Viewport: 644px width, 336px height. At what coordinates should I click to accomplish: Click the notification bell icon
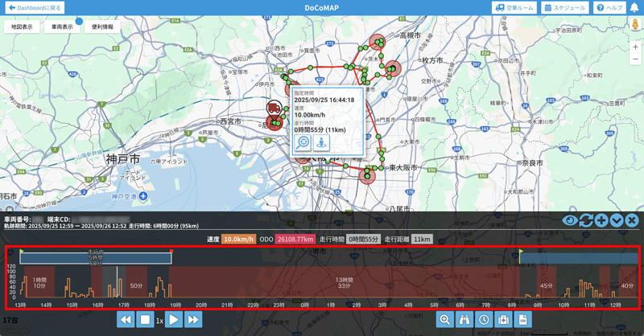coord(634,8)
